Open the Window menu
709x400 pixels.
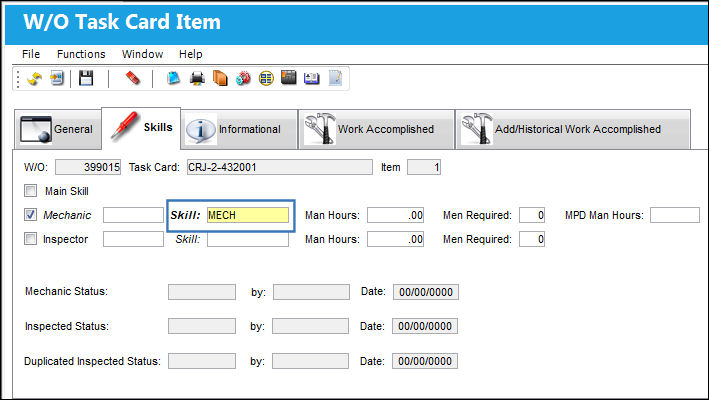142,54
